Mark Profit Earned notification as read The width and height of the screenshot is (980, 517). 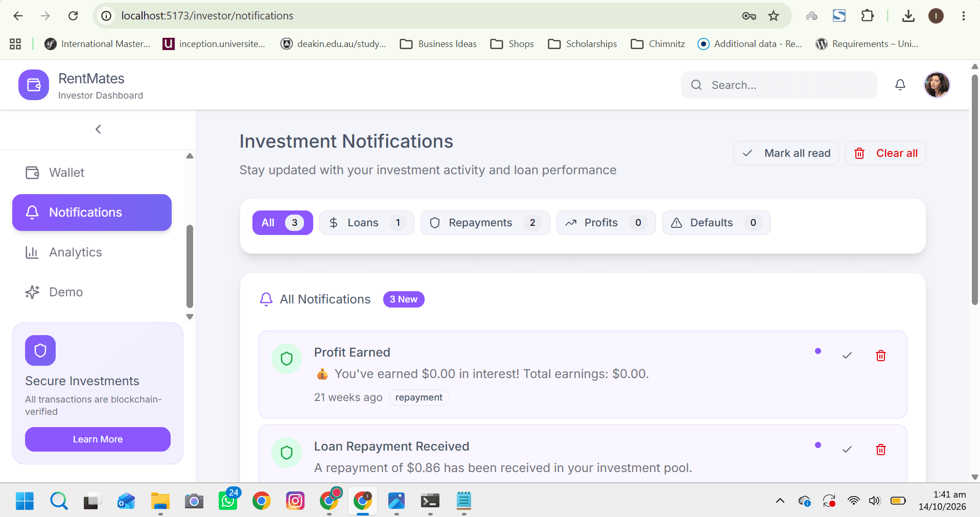pyautogui.click(x=847, y=356)
